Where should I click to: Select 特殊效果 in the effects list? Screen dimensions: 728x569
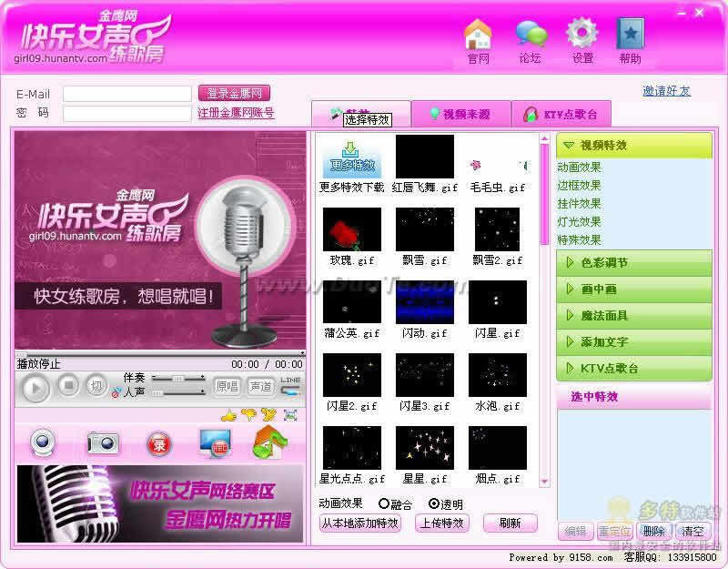point(579,239)
